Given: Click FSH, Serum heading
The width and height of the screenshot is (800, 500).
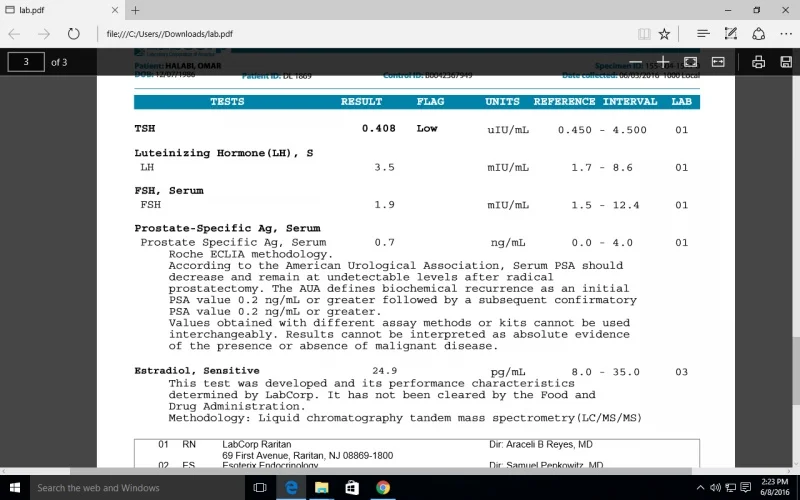Looking at the screenshot, I should pyautogui.click(x=169, y=191).
